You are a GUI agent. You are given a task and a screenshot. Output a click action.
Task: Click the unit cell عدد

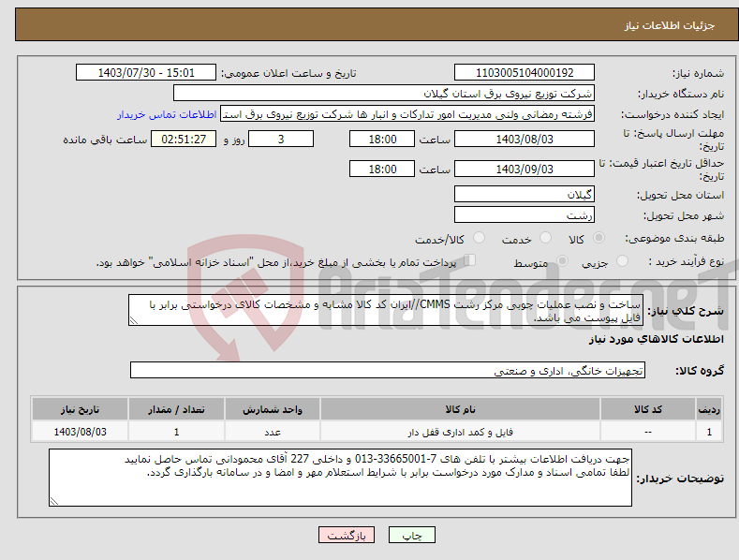(273, 432)
